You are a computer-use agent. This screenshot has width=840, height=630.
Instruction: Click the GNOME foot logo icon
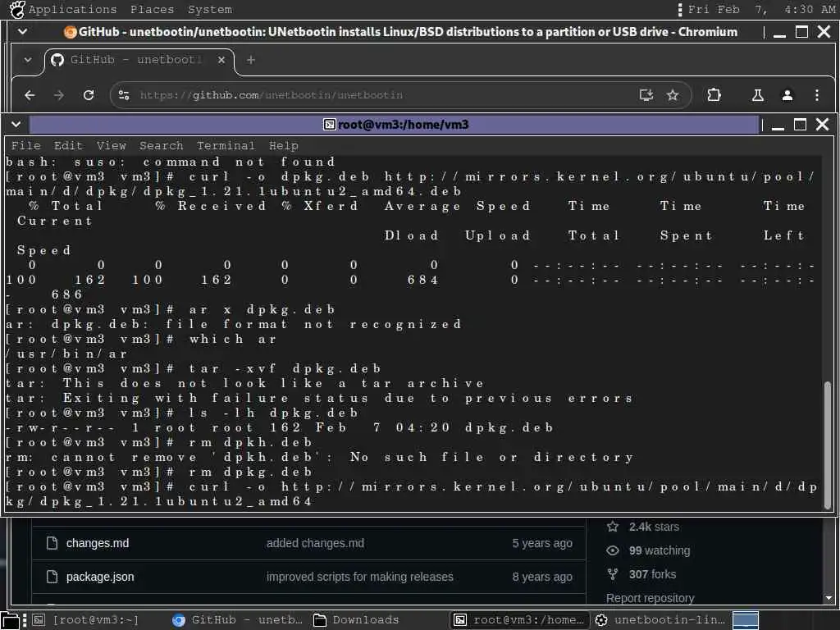pos(17,10)
